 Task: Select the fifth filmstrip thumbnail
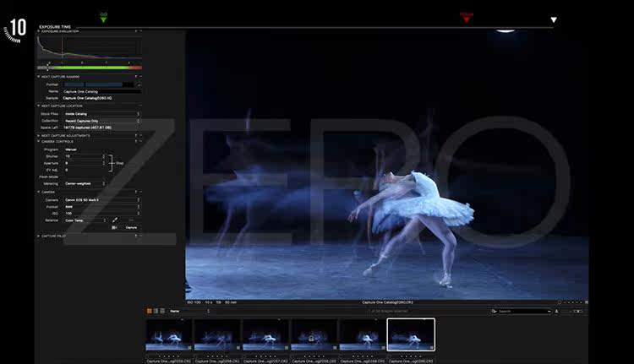pyautogui.click(x=363, y=335)
